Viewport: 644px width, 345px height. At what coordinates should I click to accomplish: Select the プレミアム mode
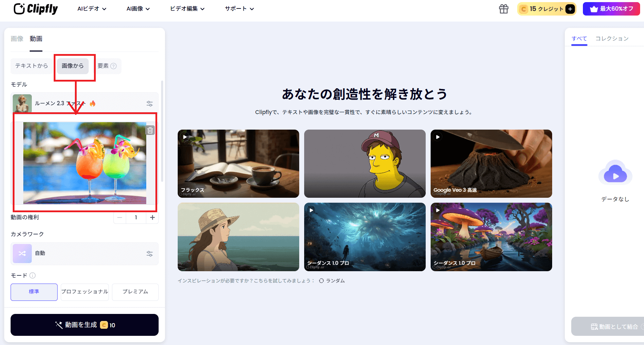pos(135,292)
